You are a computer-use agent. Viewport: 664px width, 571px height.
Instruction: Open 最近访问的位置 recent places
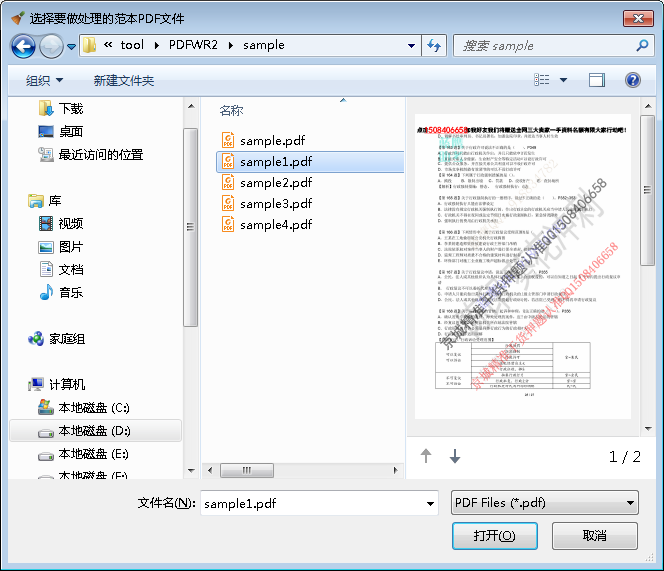point(91,155)
